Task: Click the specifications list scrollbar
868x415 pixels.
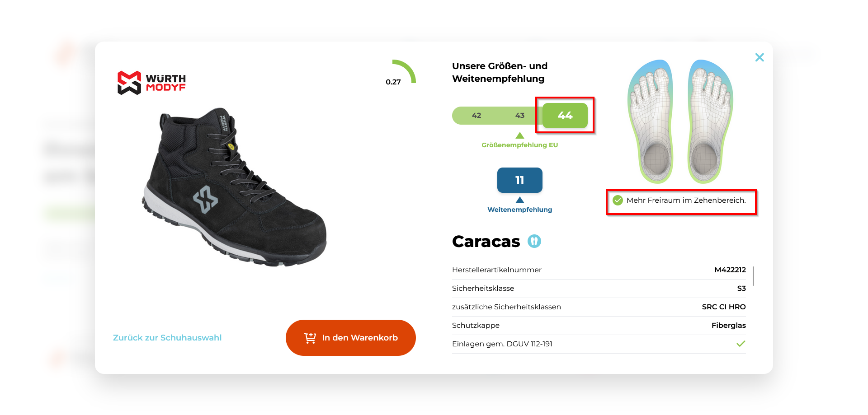Action: (753, 276)
